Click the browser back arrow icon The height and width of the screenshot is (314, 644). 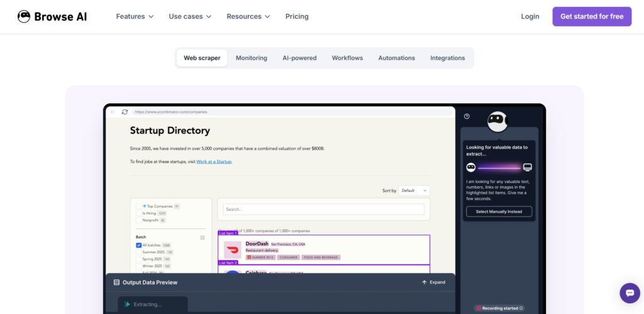(113, 112)
